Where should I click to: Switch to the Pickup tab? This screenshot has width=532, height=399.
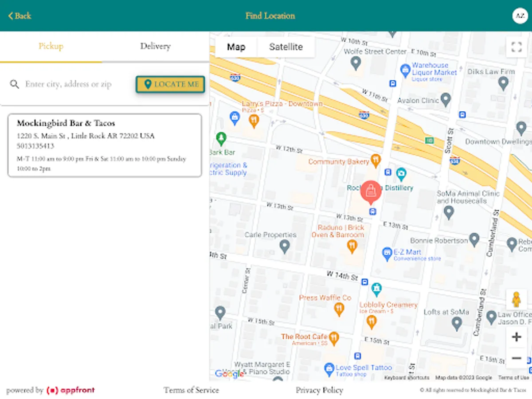click(x=51, y=46)
